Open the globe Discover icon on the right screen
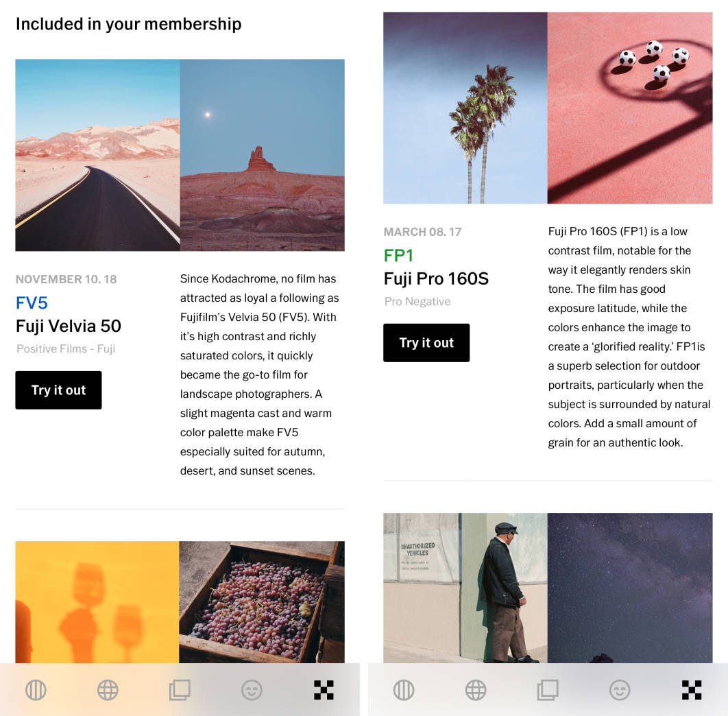The height and width of the screenshot is (716, 728). [476, 690]
